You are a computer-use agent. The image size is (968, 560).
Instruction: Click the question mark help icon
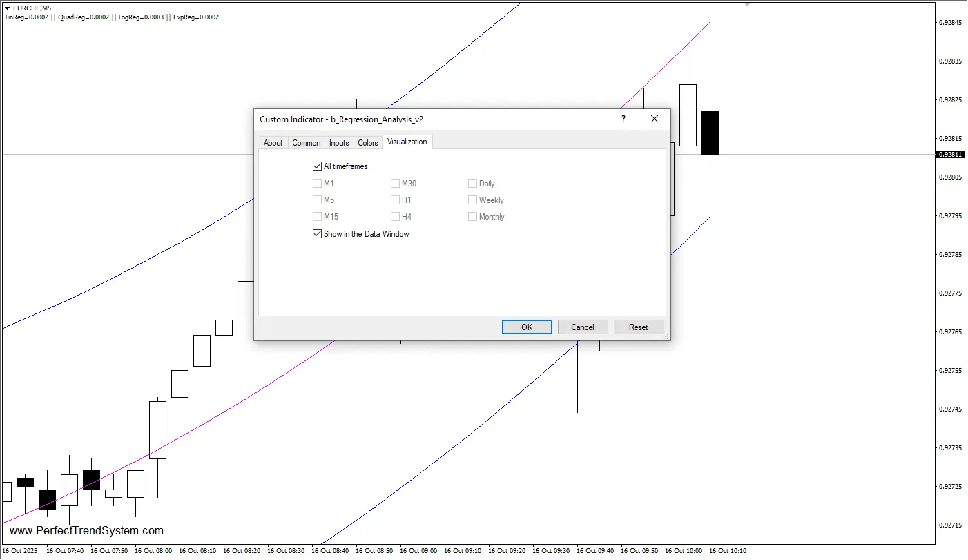tap(622, 119)
